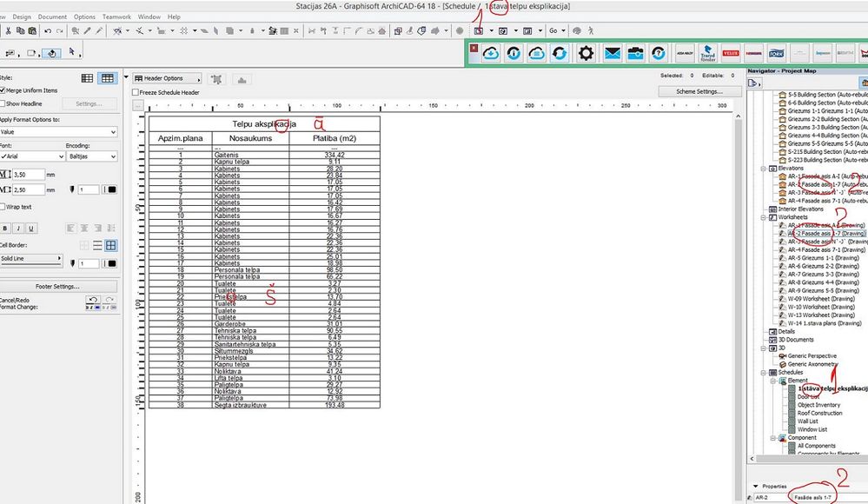Enable Freeze Schedule Header checkbox
868x504 pixels.
[x=136, y=92]
